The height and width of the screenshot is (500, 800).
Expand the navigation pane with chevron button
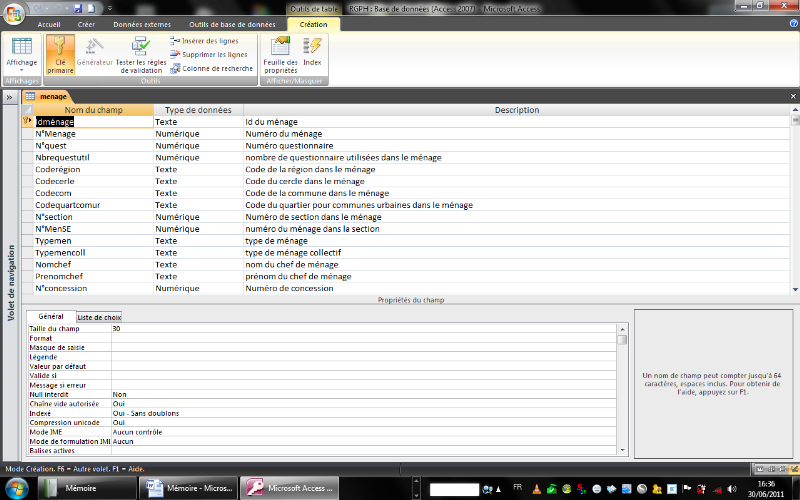(9, 97)
